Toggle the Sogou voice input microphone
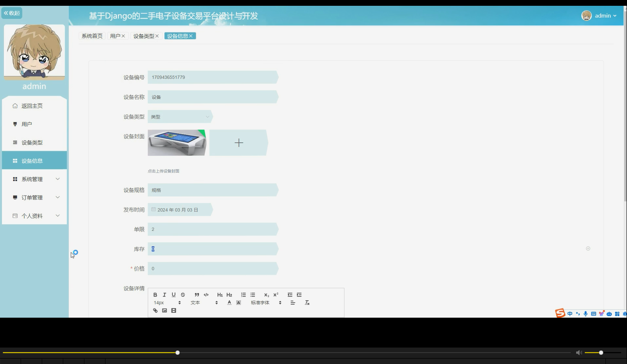The height and width of the screenshot is (364, 627). point(586,314)
